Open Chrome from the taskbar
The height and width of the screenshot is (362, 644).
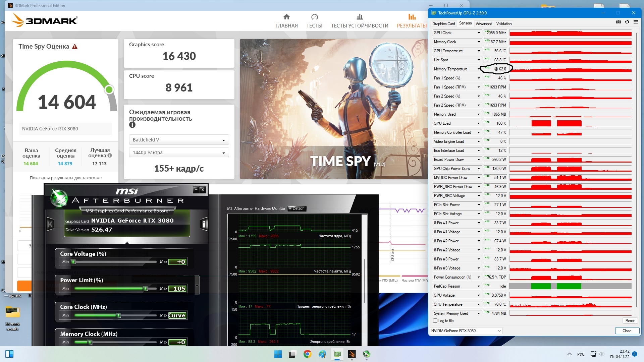coord(307,354)
